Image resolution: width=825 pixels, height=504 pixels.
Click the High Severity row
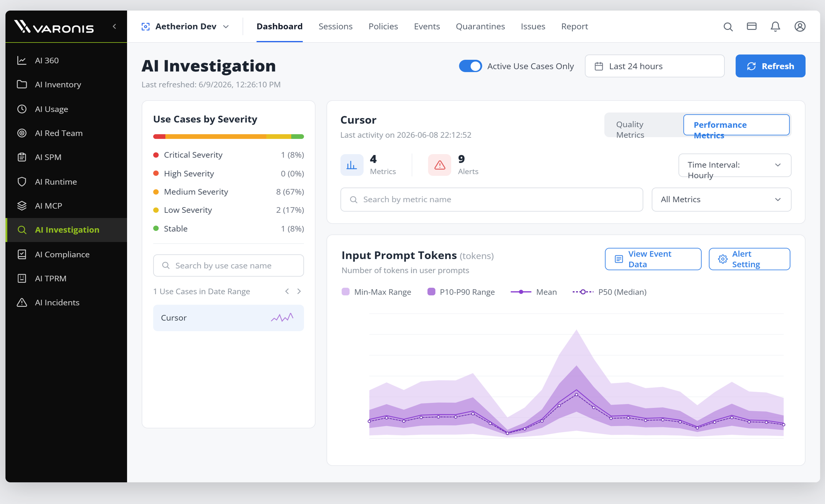pos(228,173)
